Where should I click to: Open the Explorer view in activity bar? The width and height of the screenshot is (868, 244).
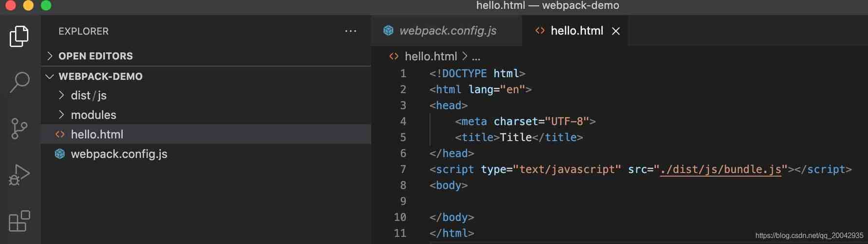(19, 37)
